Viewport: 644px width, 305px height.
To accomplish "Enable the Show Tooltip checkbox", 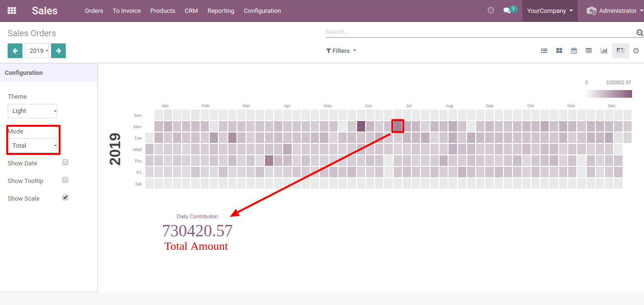I will tap(65, 180).
